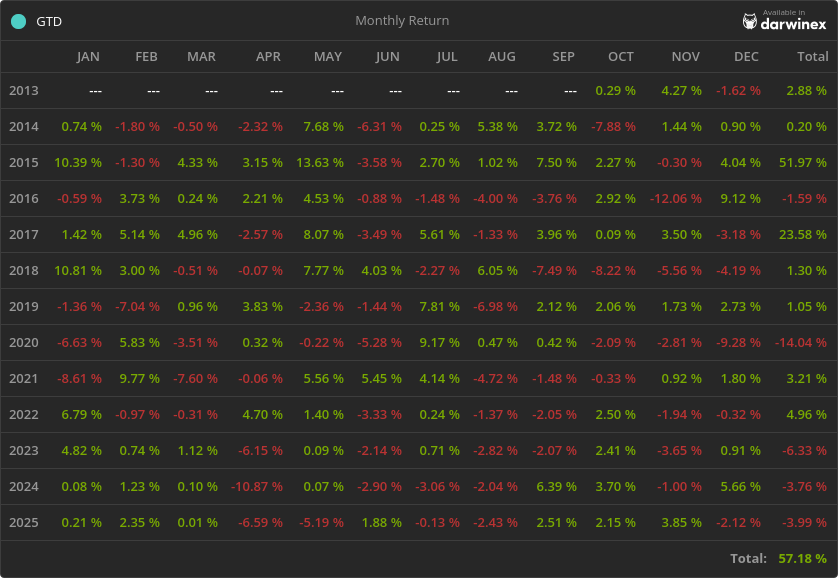Select the Total column header
This screenshot has width=838, height=578.
point(812,57)
